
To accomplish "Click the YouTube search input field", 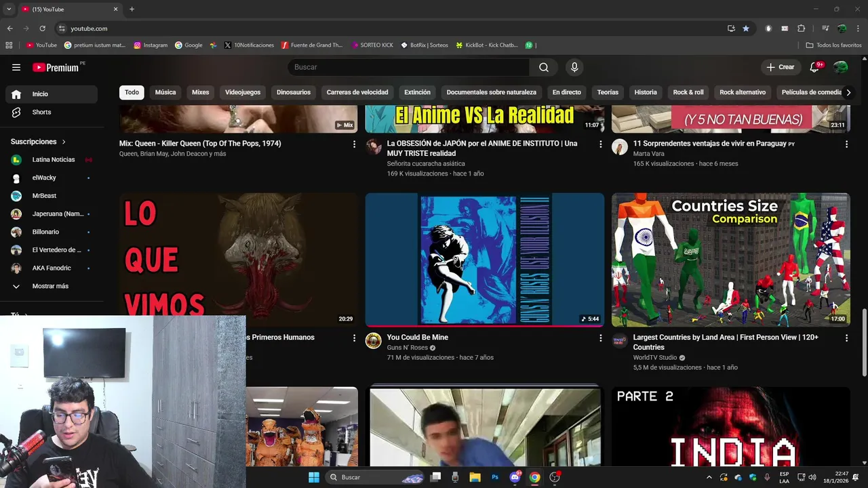I will coord(409,67).
